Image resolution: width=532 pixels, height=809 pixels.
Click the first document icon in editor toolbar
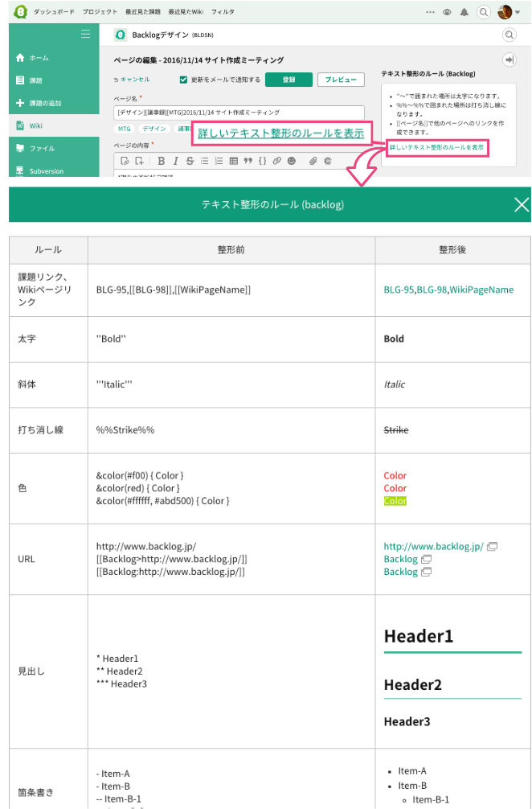click(125, 161)
